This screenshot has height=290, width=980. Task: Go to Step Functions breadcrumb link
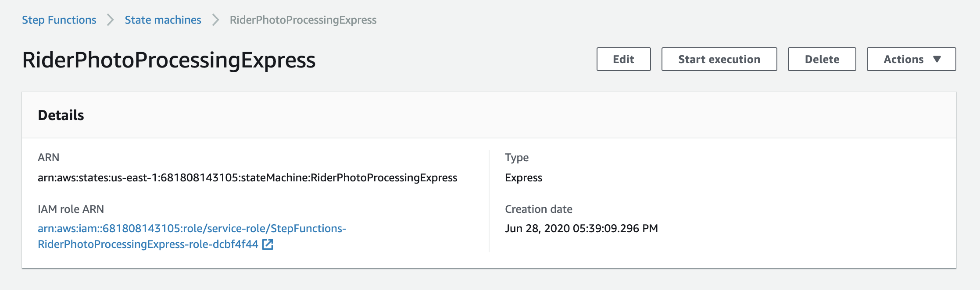point(59,20)
